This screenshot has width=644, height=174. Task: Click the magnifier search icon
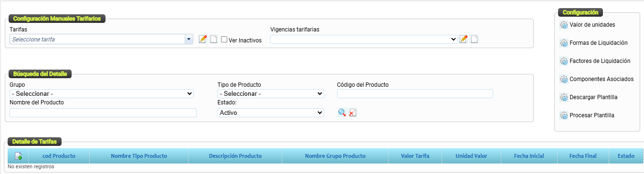(x=342, y=113)
